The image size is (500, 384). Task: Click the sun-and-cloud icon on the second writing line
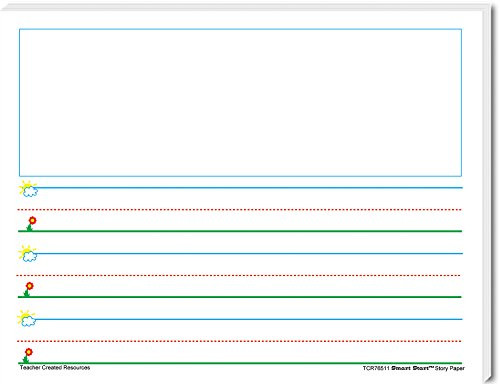28,254
